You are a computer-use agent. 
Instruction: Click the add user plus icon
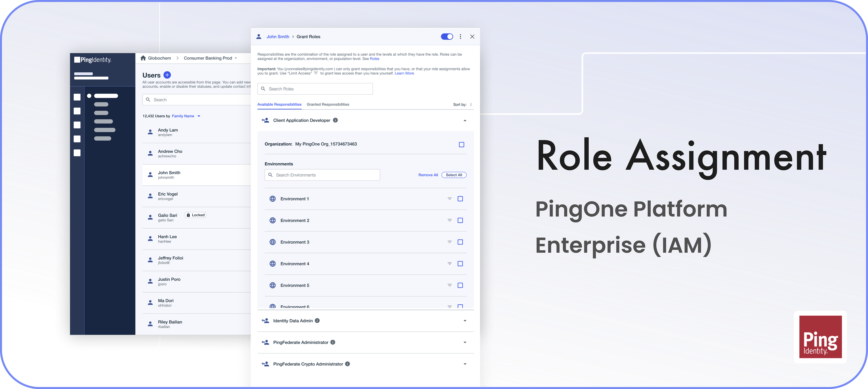167,75
